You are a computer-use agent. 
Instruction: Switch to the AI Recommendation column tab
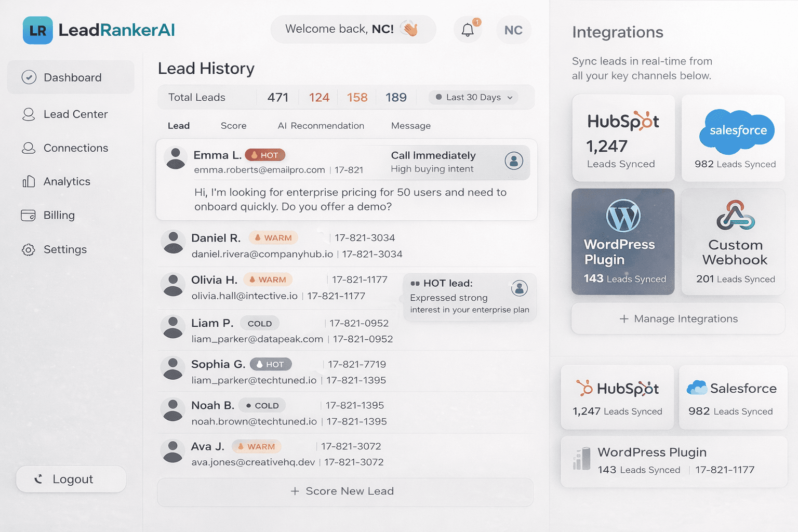pyautogui.click(x=321, y=125)
